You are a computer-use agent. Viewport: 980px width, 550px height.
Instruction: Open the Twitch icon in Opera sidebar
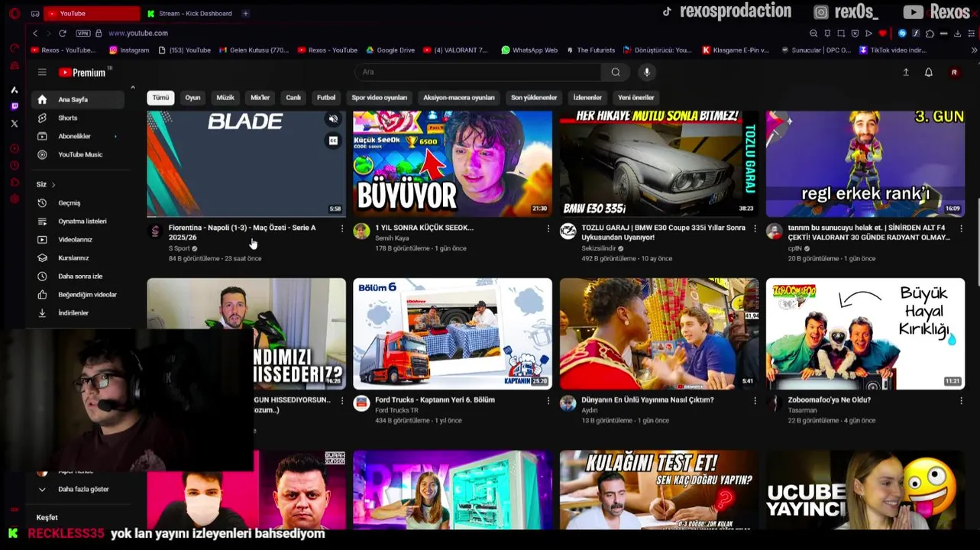tap(15, 106)
